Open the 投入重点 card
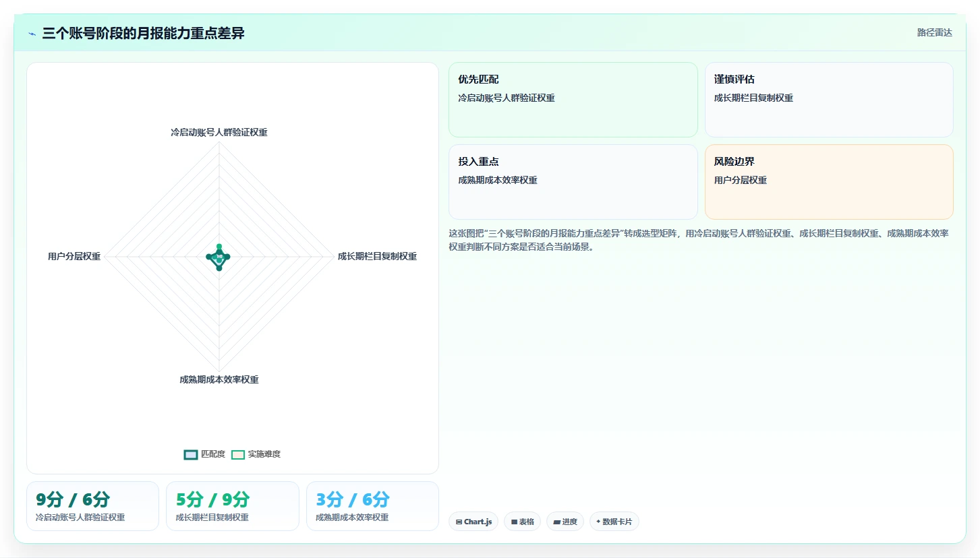Image resolution: width=980 pixels, height=558 pixels. tap(573, 182)
